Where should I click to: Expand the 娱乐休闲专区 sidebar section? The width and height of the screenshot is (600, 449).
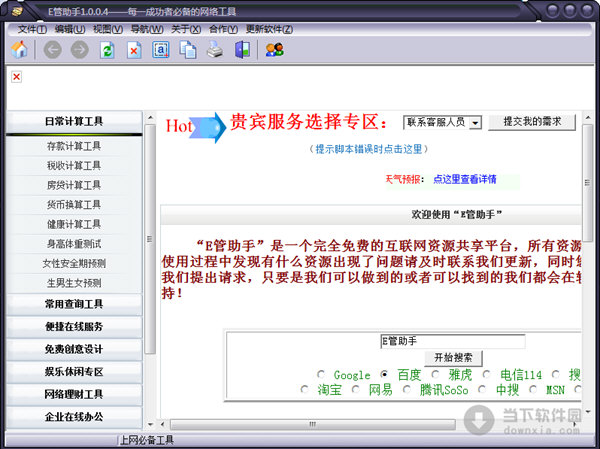(73, 372)
